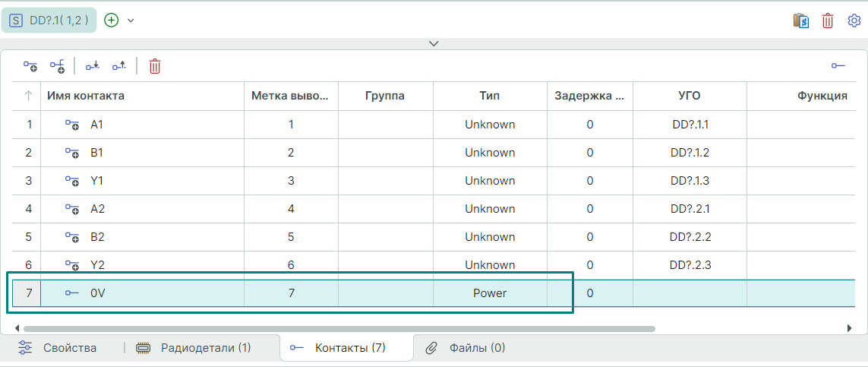Select the Power type cell of 0V
Screen dimensions: 868x367
(x=490, y=293)
